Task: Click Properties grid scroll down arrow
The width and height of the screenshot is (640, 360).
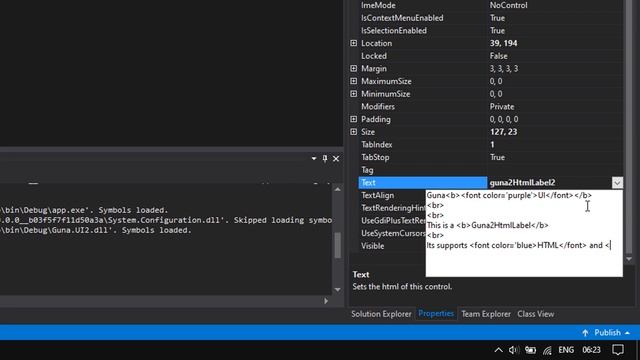Action: coord(629,259)
